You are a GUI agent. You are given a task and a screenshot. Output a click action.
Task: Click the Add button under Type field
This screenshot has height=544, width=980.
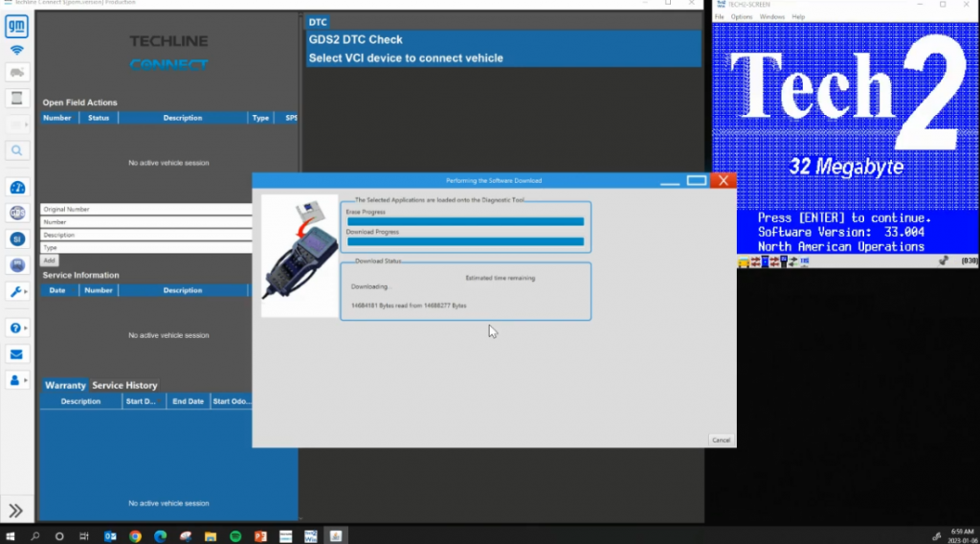pos(49,261)
